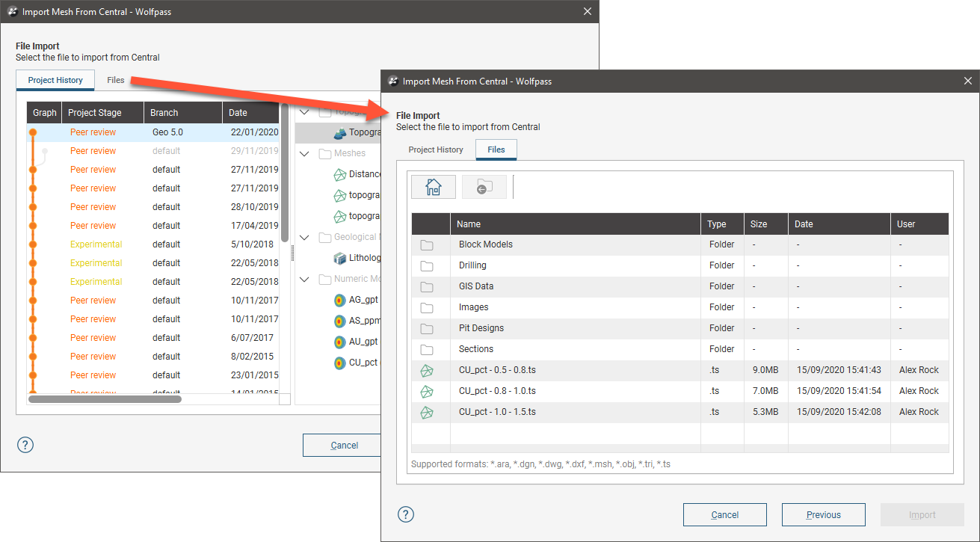Image resolution: width=980 pixels, height=542 pixels.
Task: Switch to the Files tab in front dialog
Action: tap(496, 150)
